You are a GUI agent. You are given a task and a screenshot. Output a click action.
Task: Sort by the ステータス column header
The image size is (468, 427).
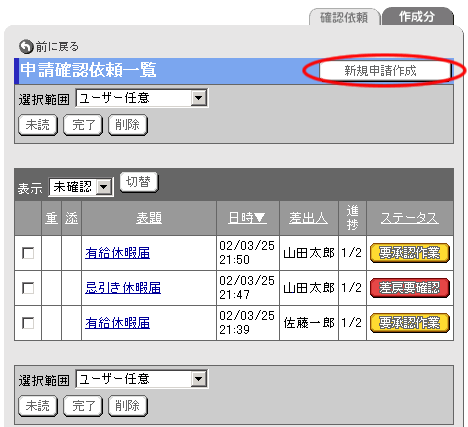coord(410,218)
